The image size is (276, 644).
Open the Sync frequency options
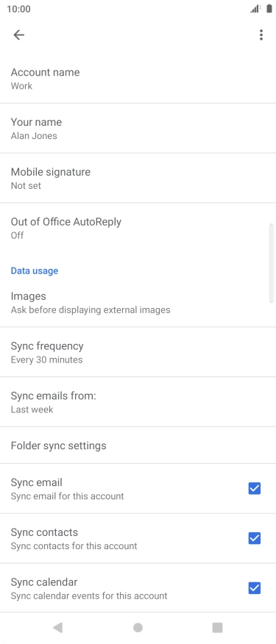[x=138, y=352]
